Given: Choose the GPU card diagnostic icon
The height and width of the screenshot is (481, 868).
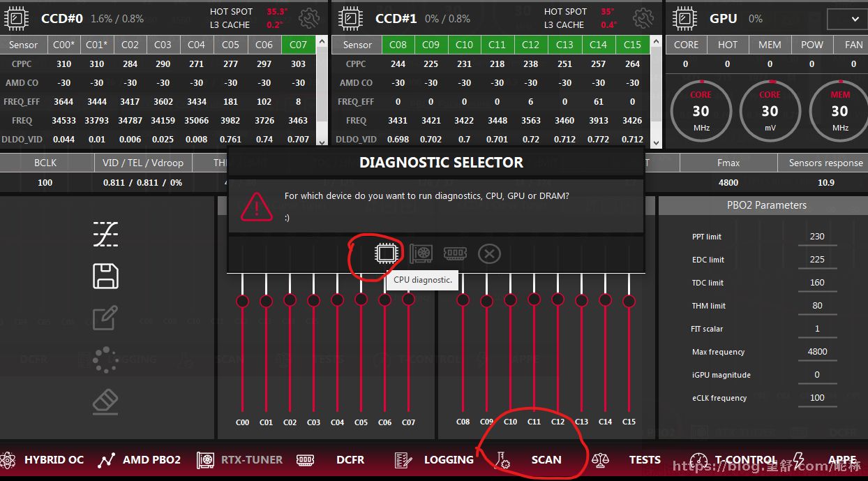Looking at the screenshot, I should click(421, 253).
